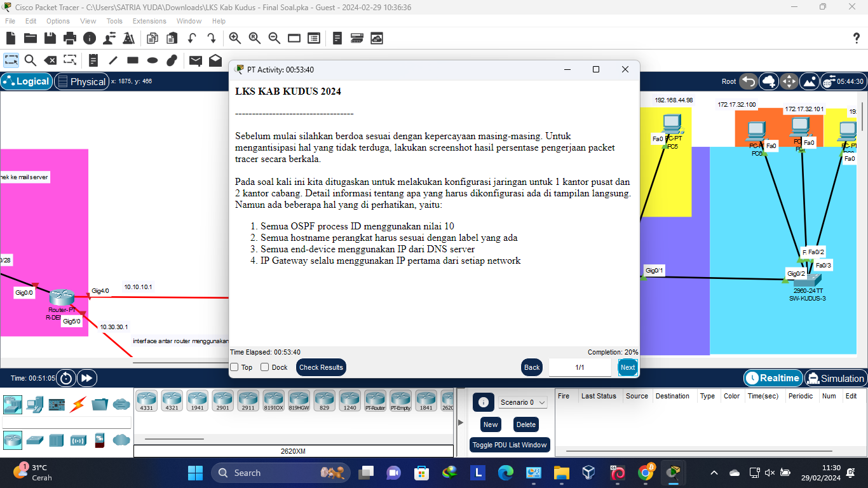The image size is (868, 488).
Task: Reset zoom with the magnifier R icon
Action: click(255, 38)
